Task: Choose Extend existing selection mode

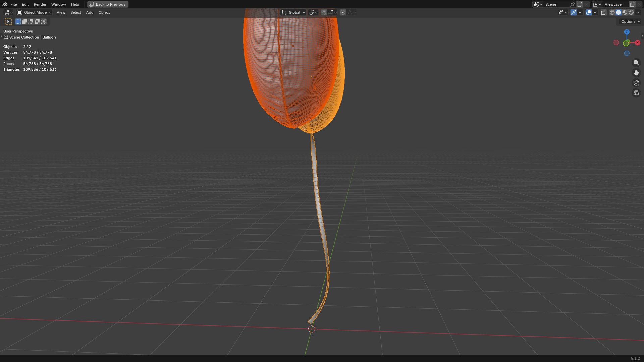Action: [x=24, y=21]
